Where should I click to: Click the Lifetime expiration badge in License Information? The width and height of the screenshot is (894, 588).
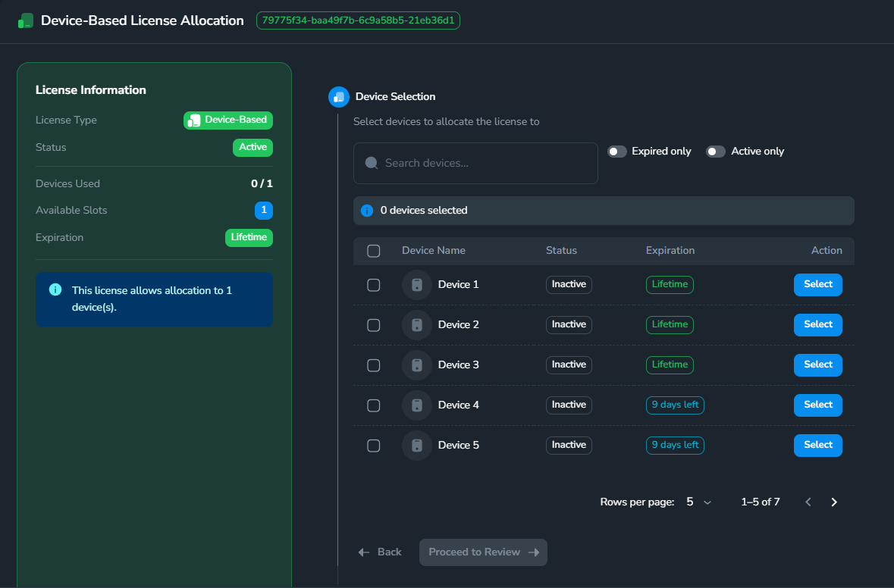[x=249, y=238]
